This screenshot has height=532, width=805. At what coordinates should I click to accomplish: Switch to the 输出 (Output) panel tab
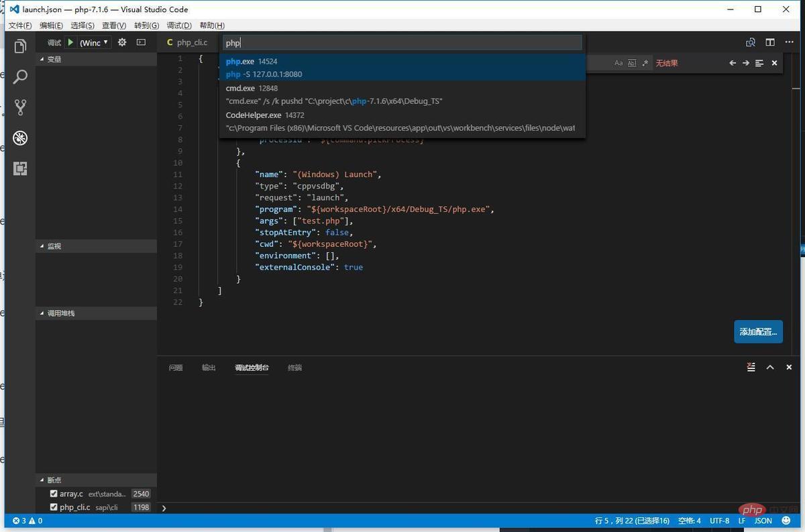(209, 368)
